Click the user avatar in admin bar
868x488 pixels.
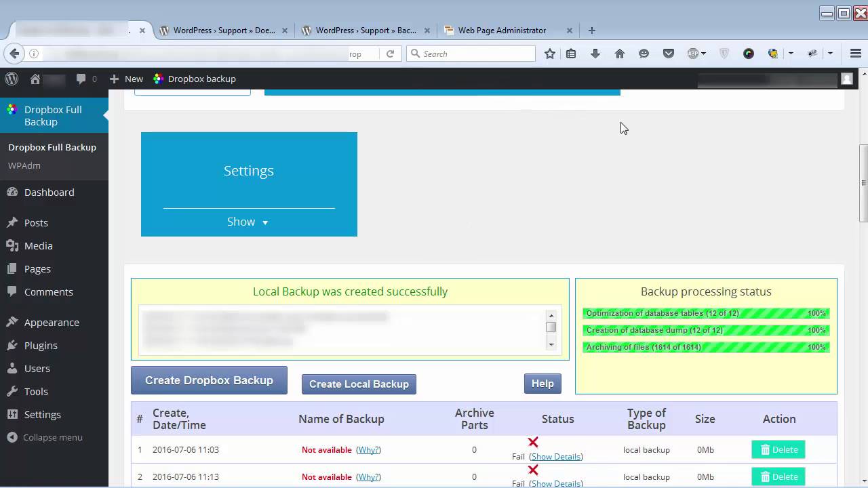pos(847,79)
